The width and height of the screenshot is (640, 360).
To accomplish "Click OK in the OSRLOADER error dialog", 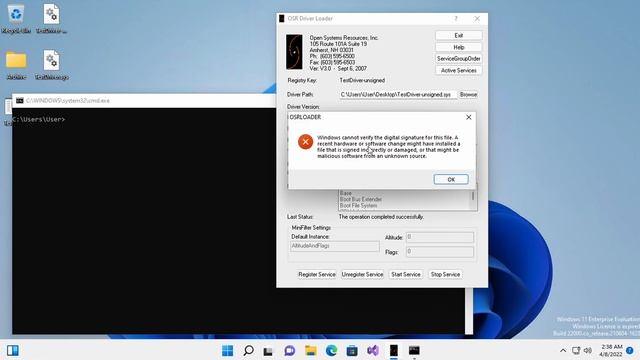I will click(451, 179).
